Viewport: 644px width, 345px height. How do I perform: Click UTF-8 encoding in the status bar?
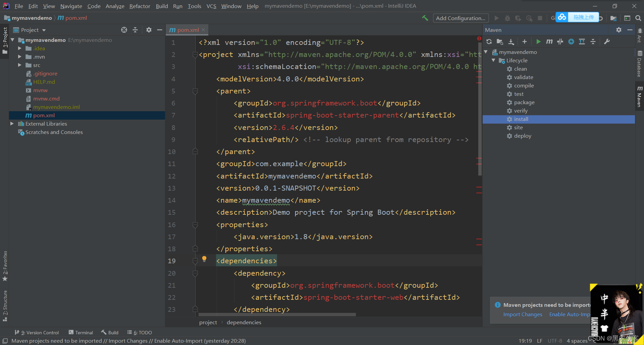(555, 341)
